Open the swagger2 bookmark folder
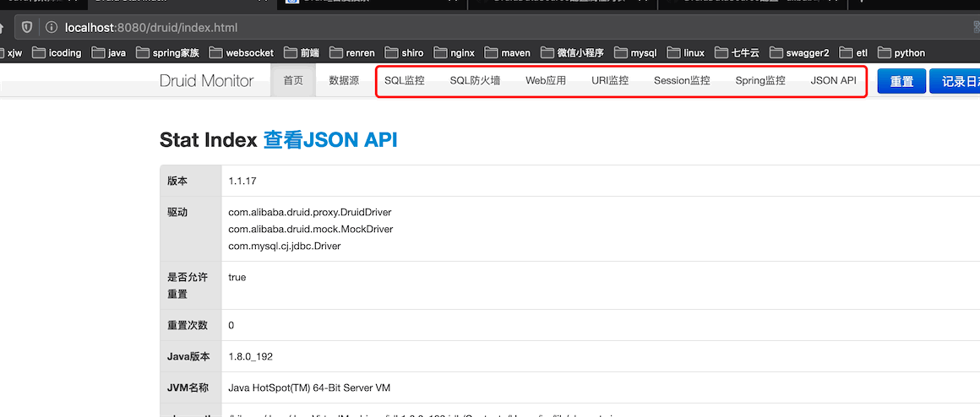The image size is (980, 417). click(798, 53)
